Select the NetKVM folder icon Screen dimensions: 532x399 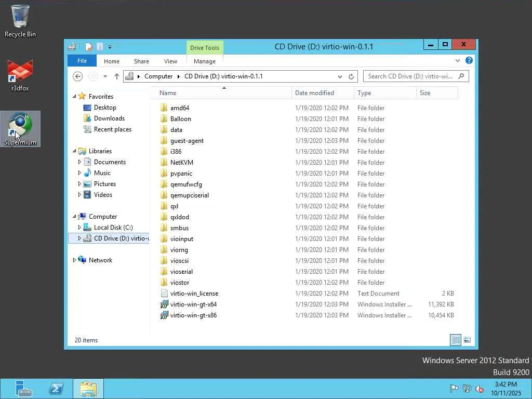click(164, 163)
